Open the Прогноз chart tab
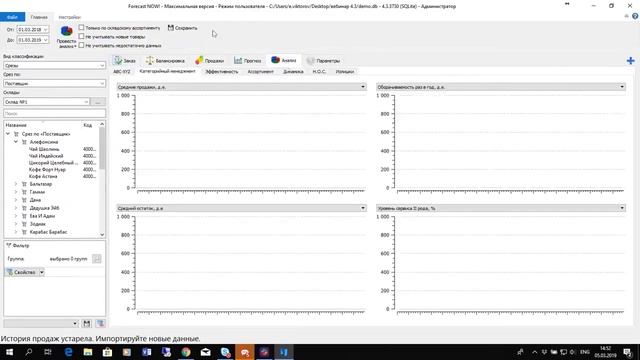The image size is (640, 360). point(247,60)
